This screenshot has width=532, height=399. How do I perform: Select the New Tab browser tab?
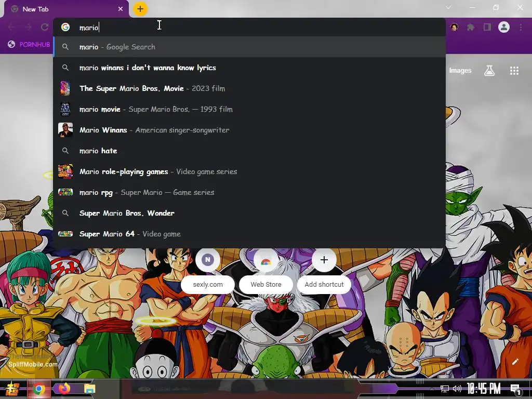[x=66, y=9]
